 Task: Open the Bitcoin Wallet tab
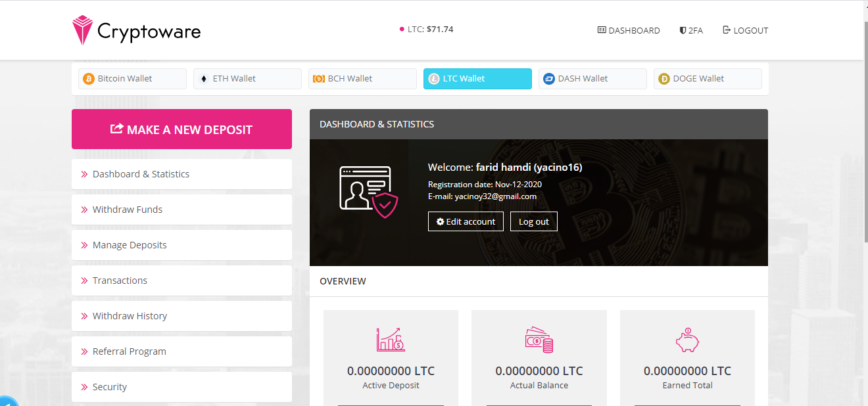(x=132, y=79)
